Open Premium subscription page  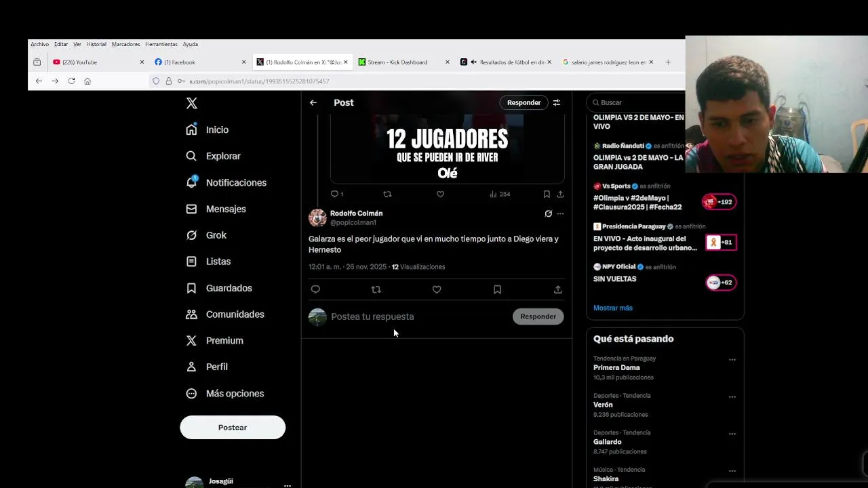click(x=214, y=340)
